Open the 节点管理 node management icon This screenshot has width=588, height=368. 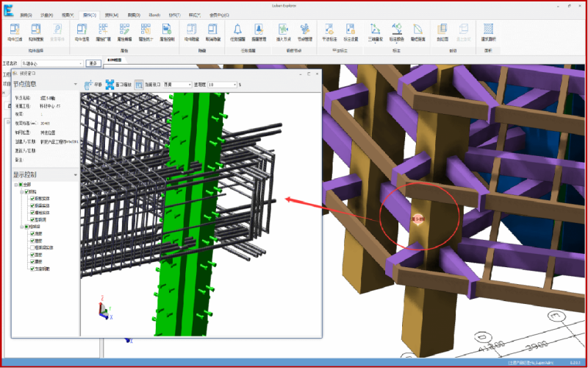coord(304,29)
